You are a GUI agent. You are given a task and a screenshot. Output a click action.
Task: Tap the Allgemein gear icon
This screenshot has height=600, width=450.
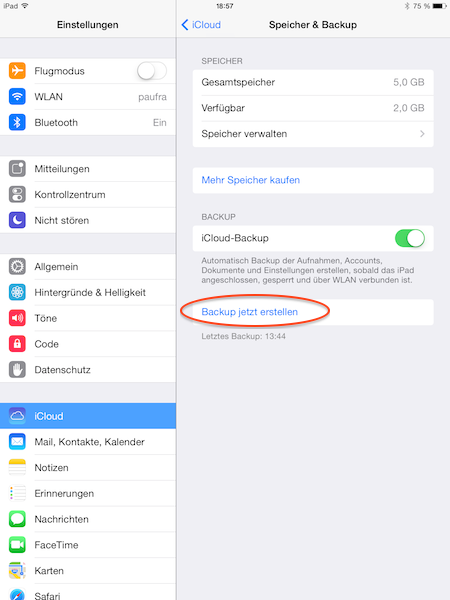point(17,266)
